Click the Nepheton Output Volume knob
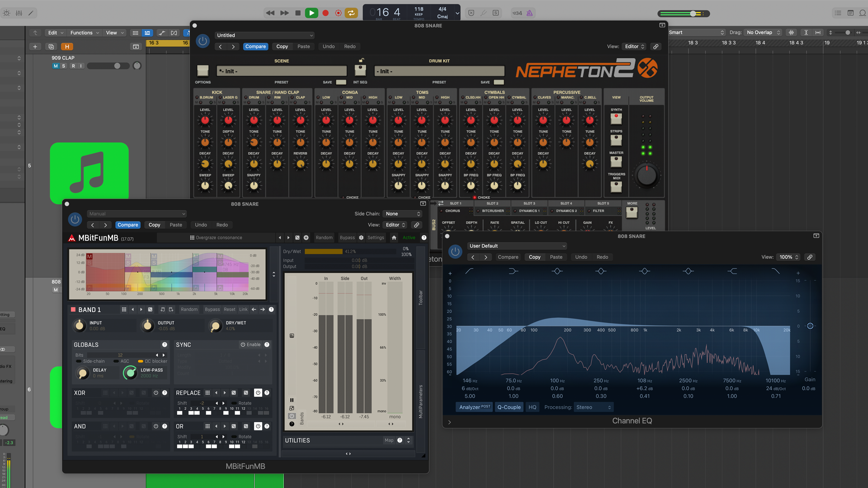 coord(646,176)
